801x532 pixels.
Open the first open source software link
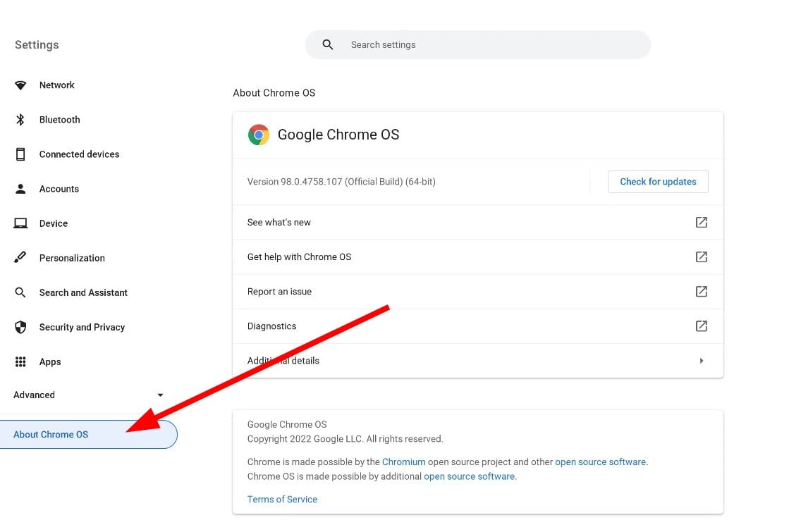[601, 462]
